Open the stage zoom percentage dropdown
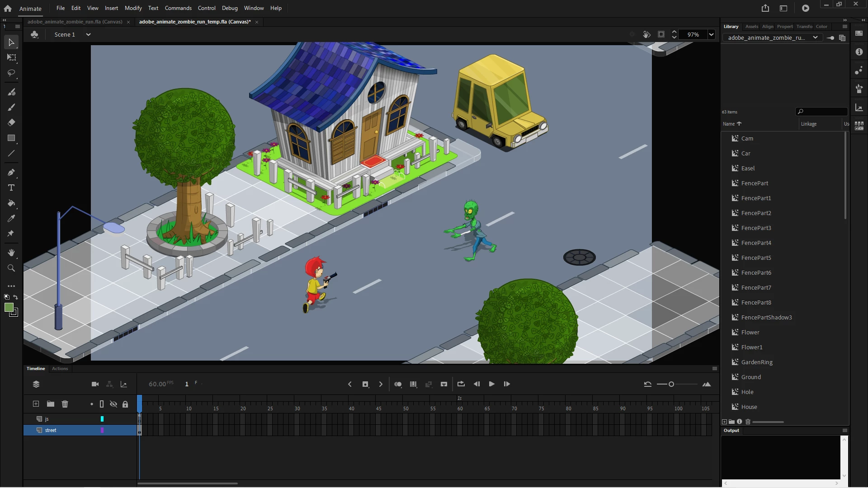868x488 pixels. 711,34
